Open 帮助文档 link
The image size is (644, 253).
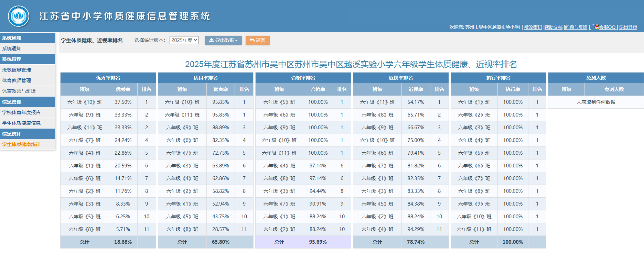coord(554,27)
